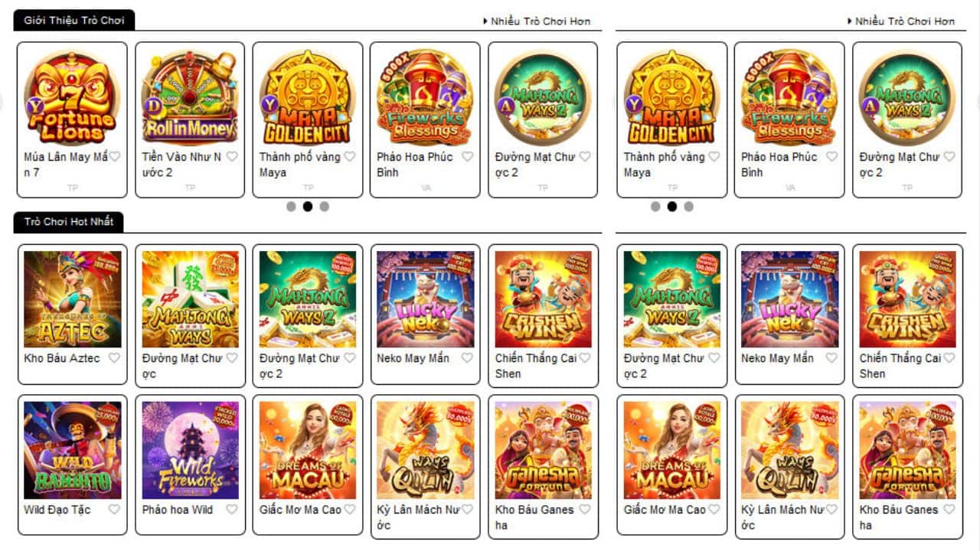
Task: Select the original Mahjong Ways game beside Aztec
Action: point(190,299)
